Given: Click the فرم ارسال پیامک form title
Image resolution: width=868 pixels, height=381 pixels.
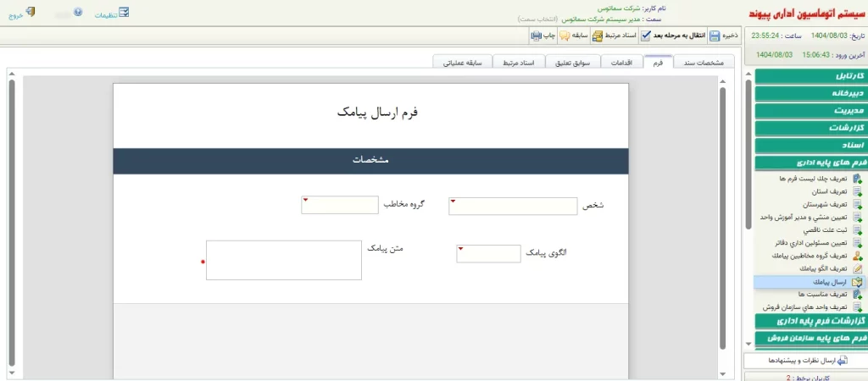Looking at the screenshot, I should coord(377,113).
